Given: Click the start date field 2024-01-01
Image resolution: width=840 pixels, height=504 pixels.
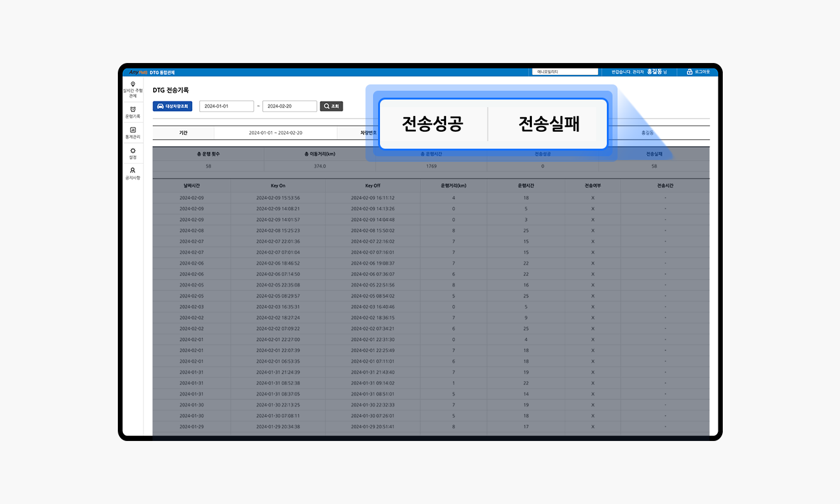Looking at the screenshot, I should 226,106.
